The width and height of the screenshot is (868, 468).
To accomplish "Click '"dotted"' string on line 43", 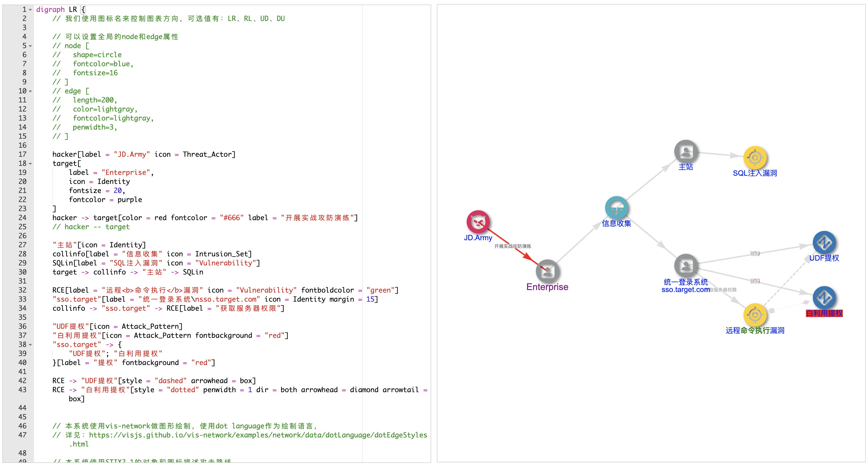I will point(183,390).
